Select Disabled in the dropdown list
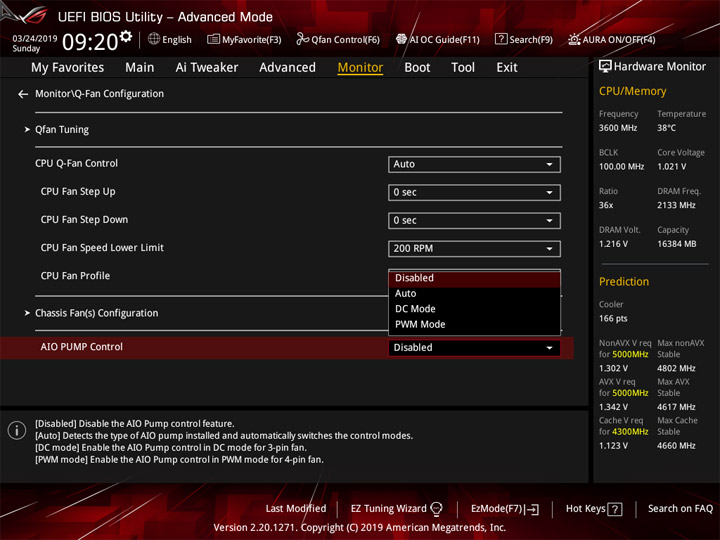The width and height of the screenshot is (720, 540). [x=474, y=278]
